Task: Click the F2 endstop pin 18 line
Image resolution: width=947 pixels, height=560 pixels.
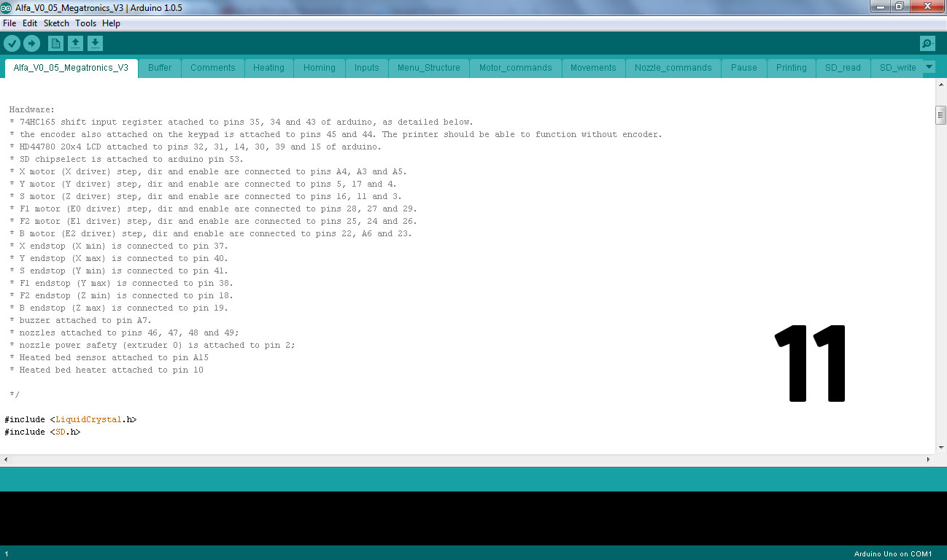Action: [x=121, y=295]
